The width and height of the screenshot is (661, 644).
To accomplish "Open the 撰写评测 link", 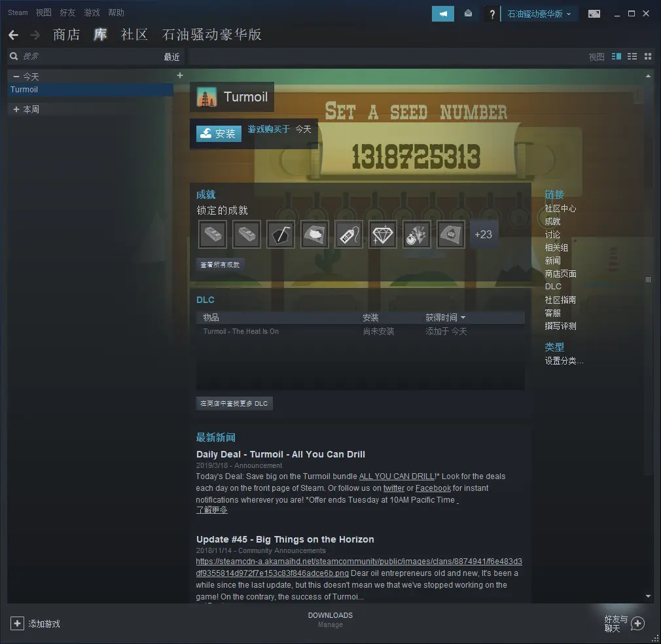I will (x=560, y=326).
